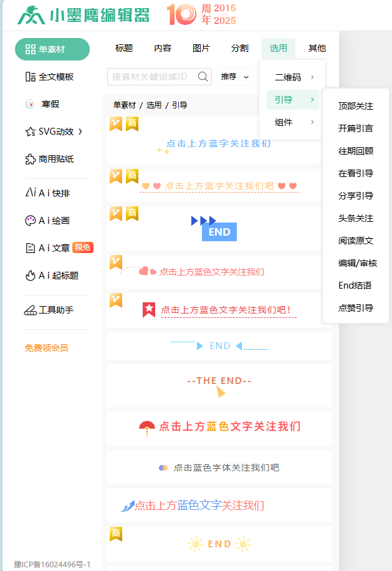392x571 pixels.
Task: Choose 头条关注 from the submenu
Action: [356, 218]
